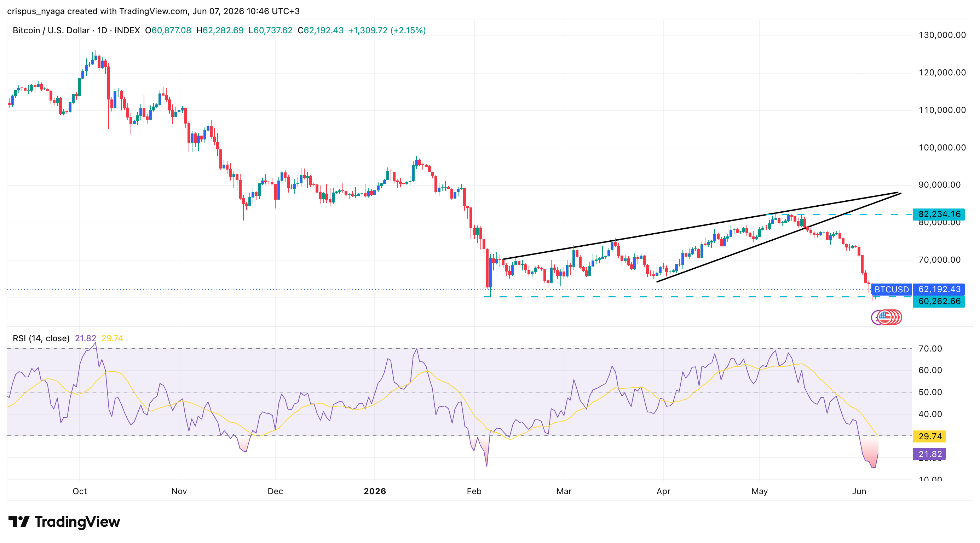The width and height of the screenshot is (980, 543).
Task: Click the Mar label on time axis
Action: coord(564,491)
